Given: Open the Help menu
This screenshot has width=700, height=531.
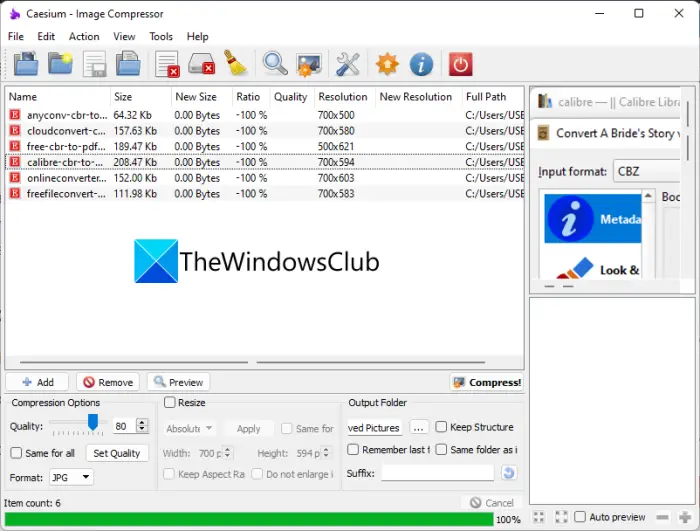Looking at the screenshot, I should (x=197, y=37).
